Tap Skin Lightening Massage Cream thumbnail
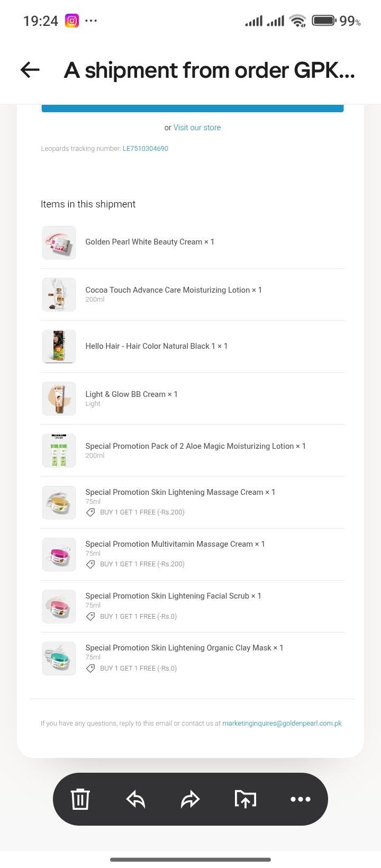381x868 pixels. [59, 502]
